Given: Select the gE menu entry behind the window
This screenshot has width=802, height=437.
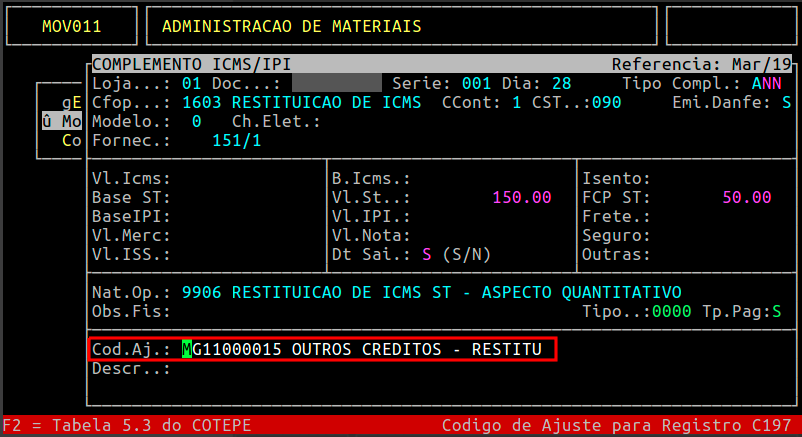Looking at the screenshot, I should point(72,102).
